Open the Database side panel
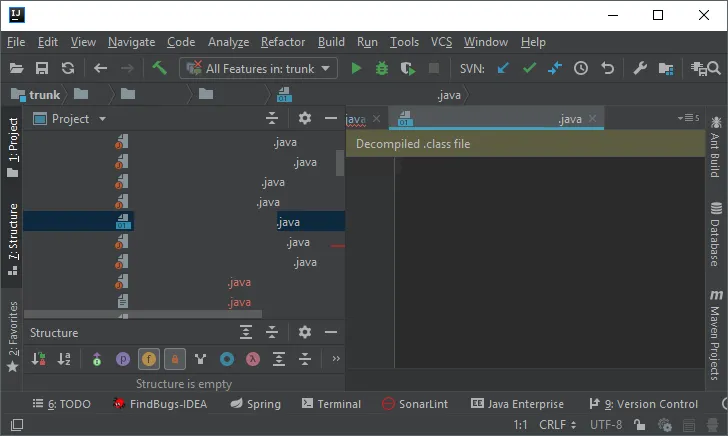This screenshot has height=436, width=728. tap(715, 234)
